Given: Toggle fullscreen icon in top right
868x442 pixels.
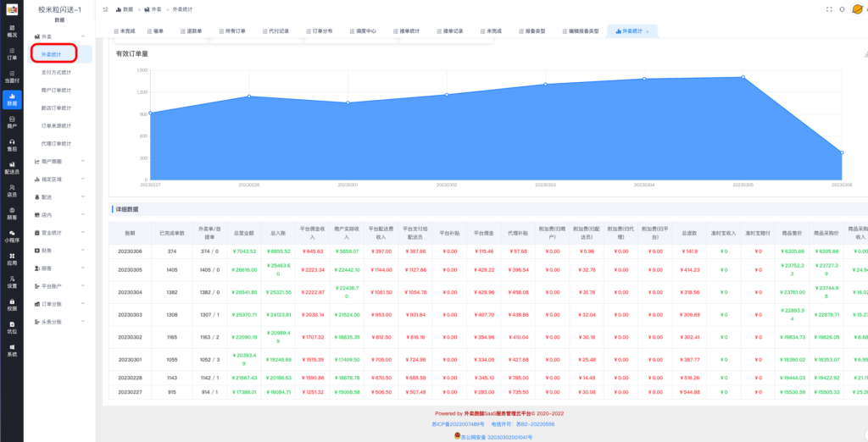Looking at the screenshot, I should pyautogui.click(x=829, y=9).
